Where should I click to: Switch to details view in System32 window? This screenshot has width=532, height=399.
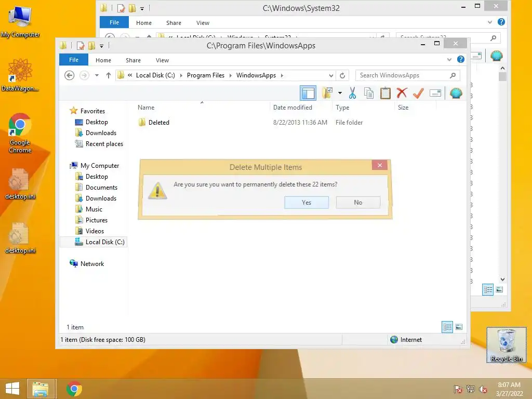coord(488,290)
